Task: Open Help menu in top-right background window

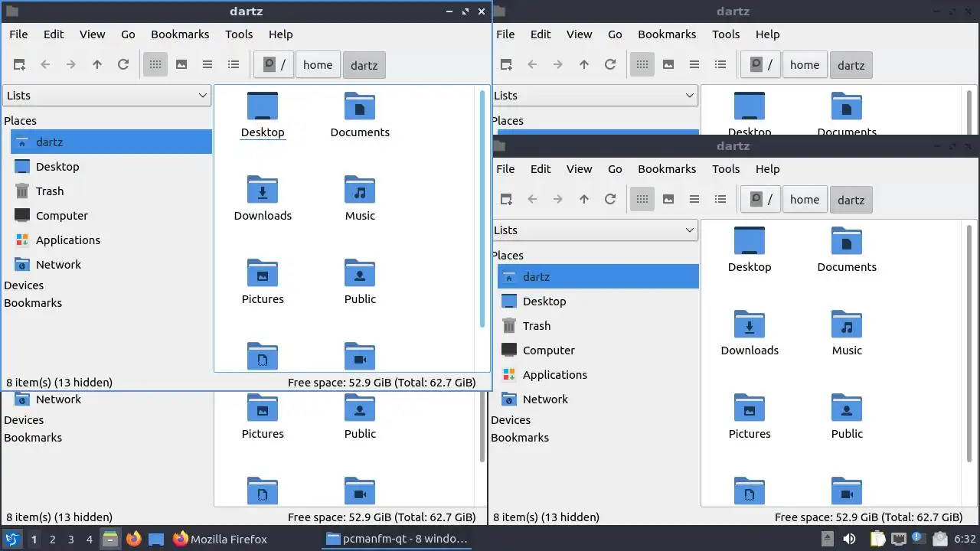Action: point(767,34)
